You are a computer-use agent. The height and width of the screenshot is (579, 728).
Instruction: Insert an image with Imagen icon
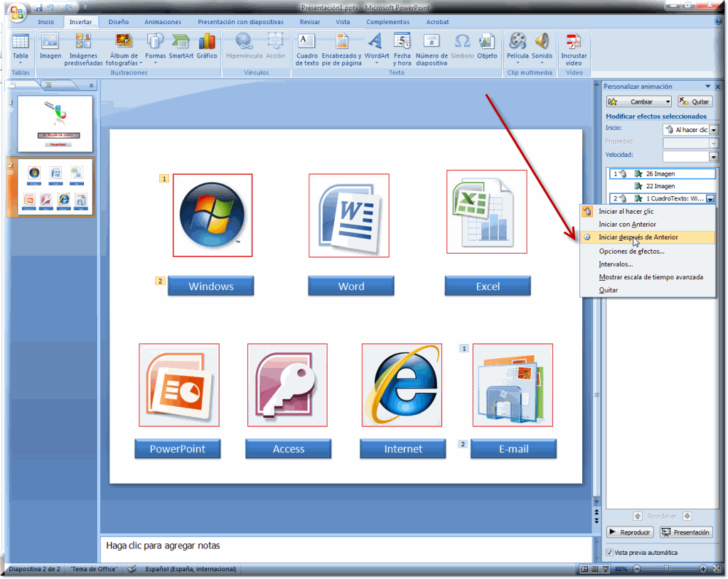click(50, 44)
